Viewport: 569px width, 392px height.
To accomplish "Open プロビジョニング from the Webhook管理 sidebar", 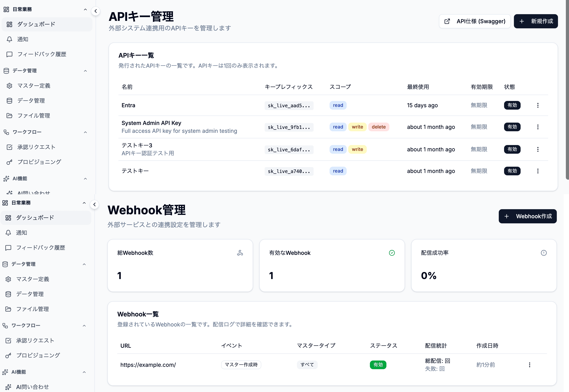I will pos(46,355).
